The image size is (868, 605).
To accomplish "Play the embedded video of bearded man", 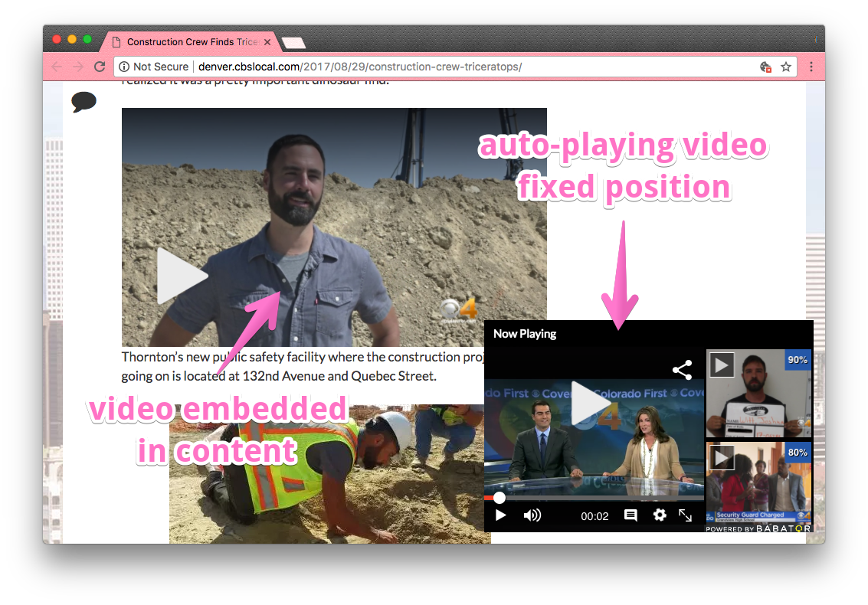I will [182, 276].
